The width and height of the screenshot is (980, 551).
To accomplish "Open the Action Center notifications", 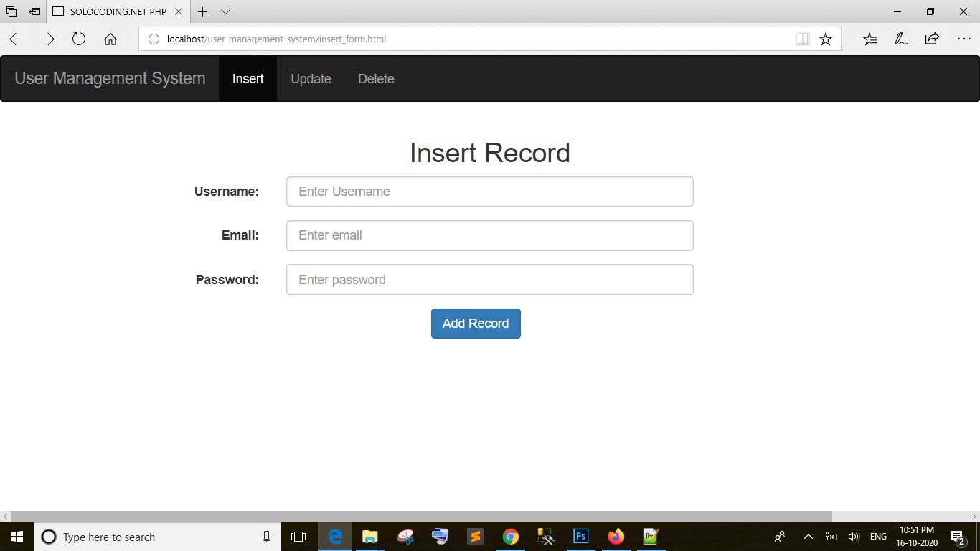I will [958, 537].
